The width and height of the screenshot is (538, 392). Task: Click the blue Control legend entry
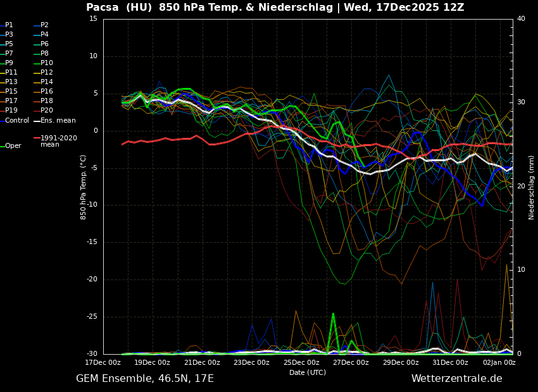[x=17, y=121]
